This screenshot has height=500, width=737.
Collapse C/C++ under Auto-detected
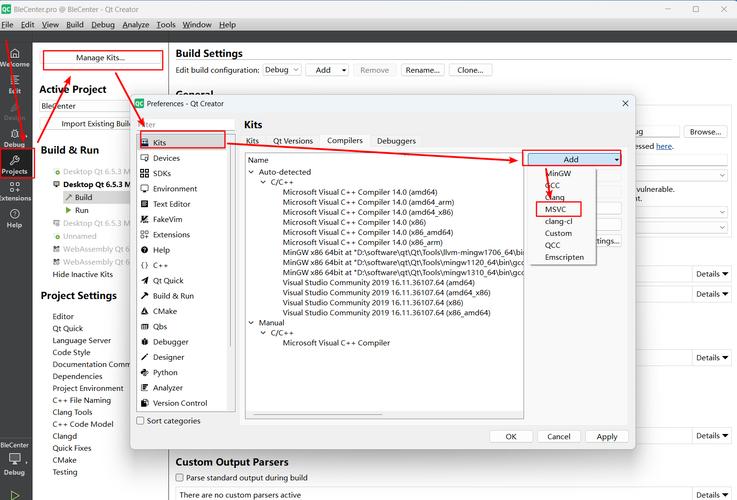click(x=263, y=182)
